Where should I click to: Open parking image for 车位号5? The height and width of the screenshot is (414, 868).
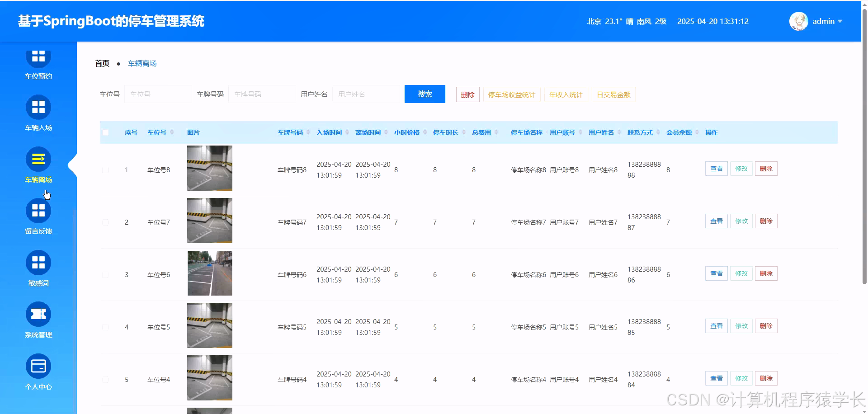coord(210,325)
